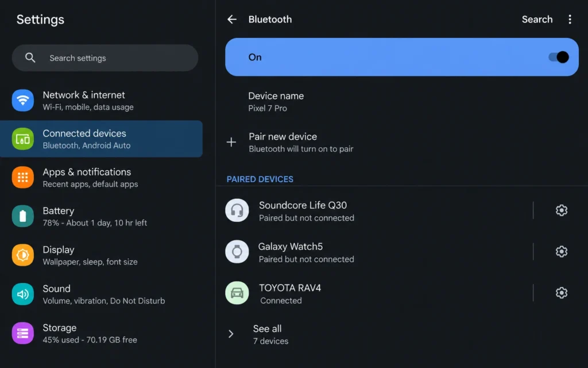The image size is (588, 368).
Task: Click the Storage purple icon
Action: pos(23,333)
